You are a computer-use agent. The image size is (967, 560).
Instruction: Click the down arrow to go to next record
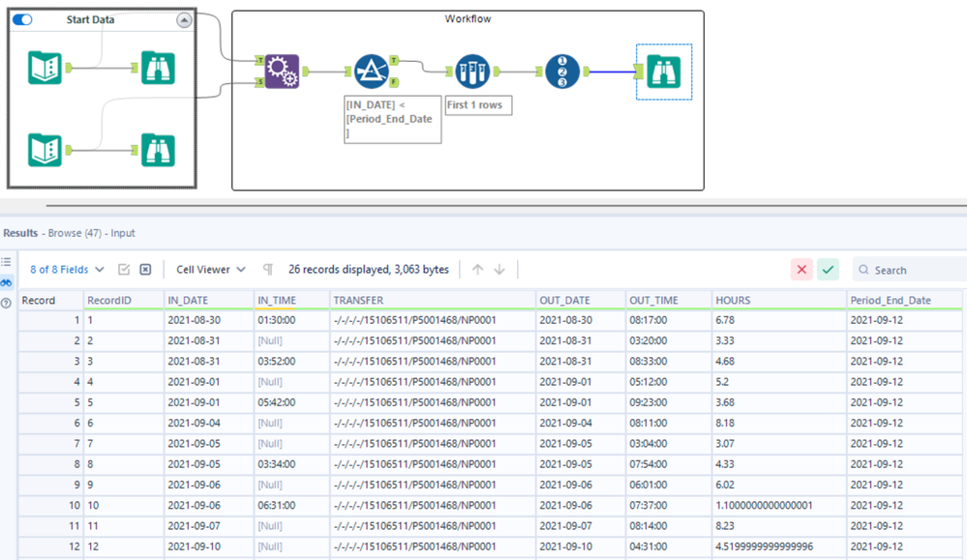click(499, 270)
